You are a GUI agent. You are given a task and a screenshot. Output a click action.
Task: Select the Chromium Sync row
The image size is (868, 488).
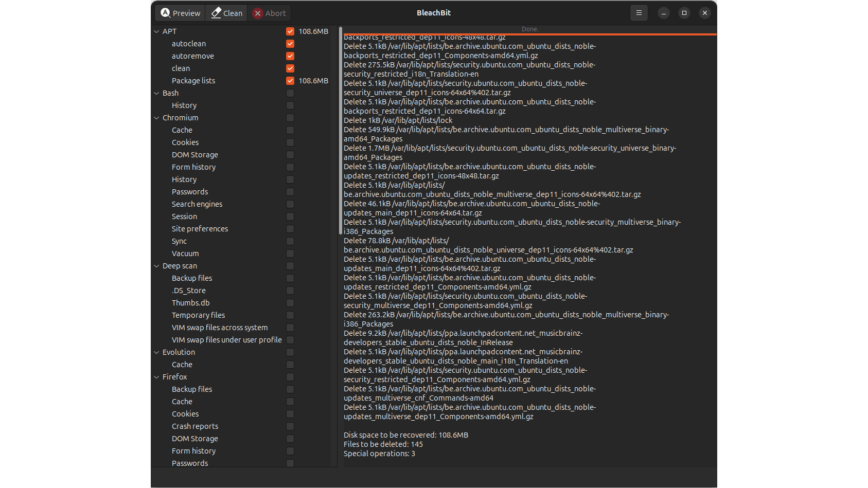[x=179, y=241]
